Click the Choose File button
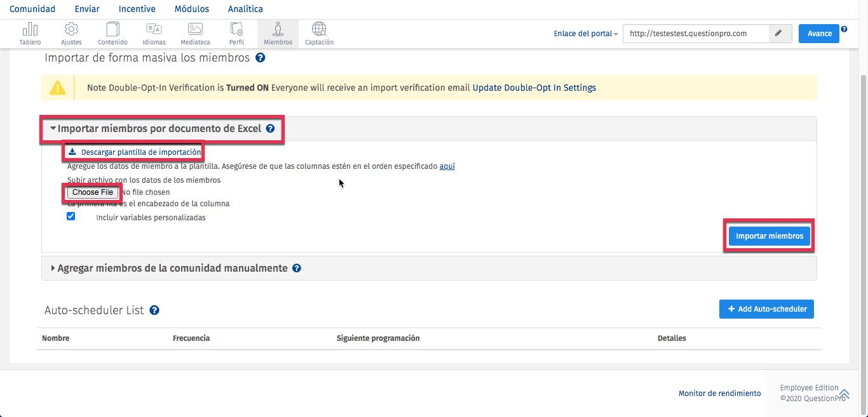This screenshot has width=868, height=417. tap(93, 192)
